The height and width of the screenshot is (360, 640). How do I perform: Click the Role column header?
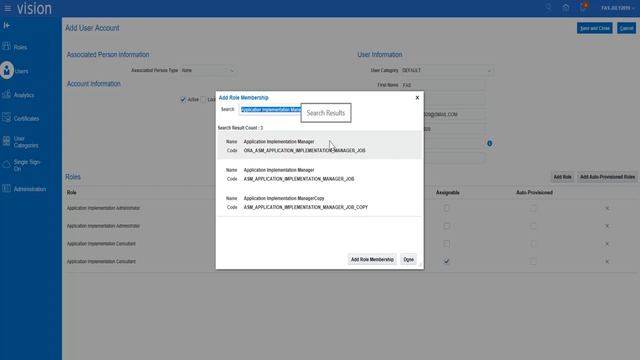tap(71, 192)
